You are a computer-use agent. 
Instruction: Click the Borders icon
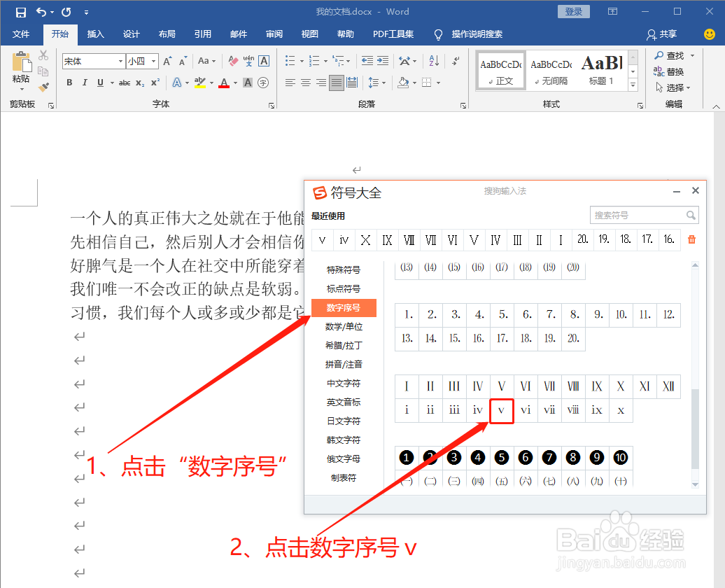[427, 83]
